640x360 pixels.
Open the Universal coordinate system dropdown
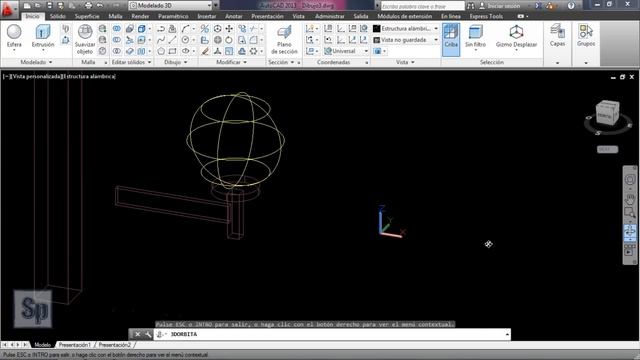346,51
